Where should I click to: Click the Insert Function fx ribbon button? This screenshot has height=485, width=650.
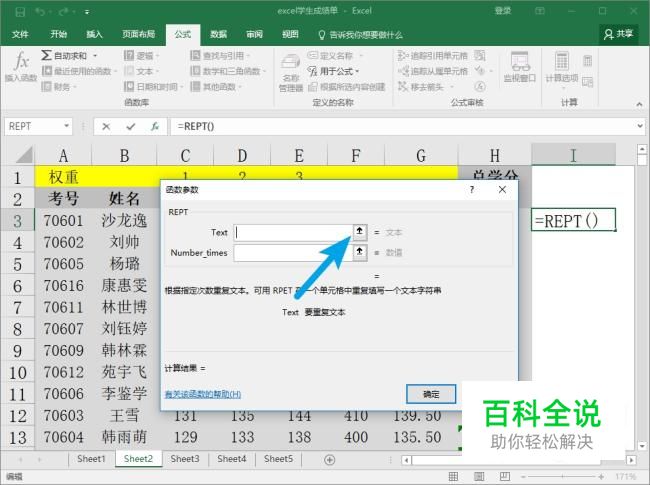[21, 67]
